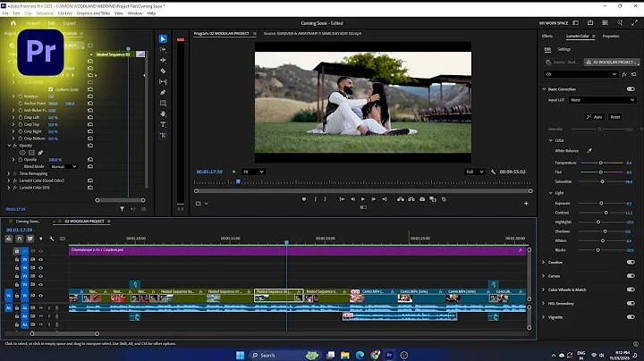The image size is (644, 361).
Task: Toggle lock on track V1
Action: (17, 296)
